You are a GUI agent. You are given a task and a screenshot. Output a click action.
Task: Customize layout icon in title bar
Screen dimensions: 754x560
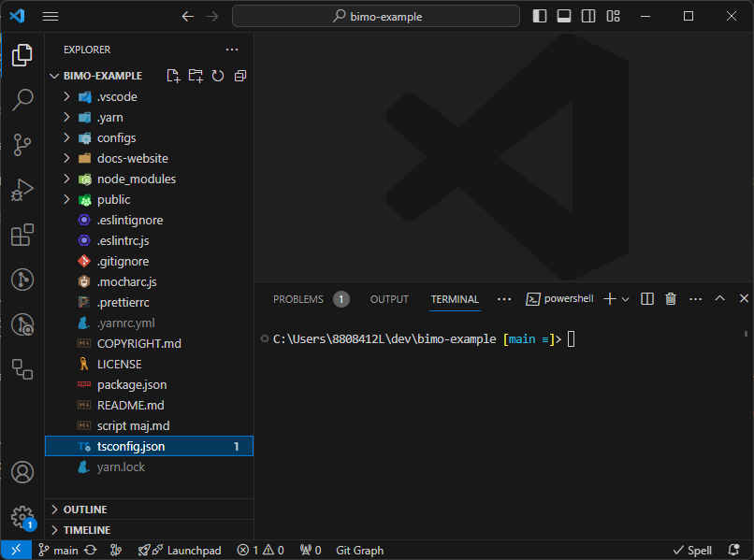[x=613, y=16]
